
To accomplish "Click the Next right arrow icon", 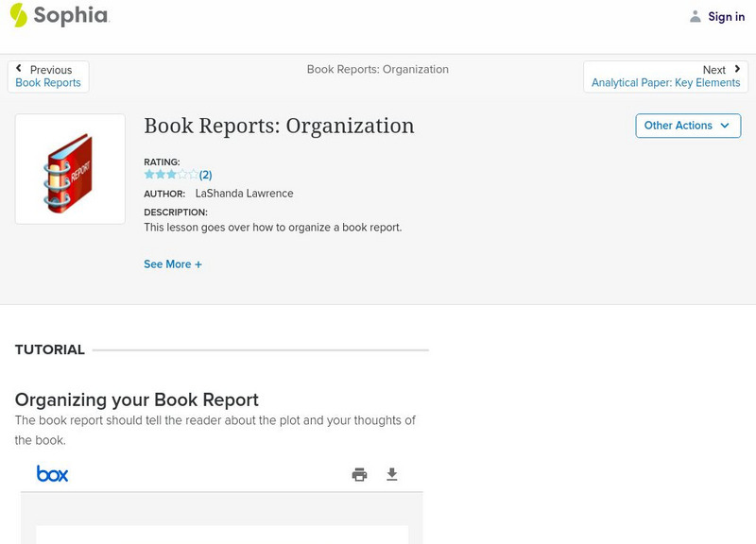I will (x=737, y=69).
